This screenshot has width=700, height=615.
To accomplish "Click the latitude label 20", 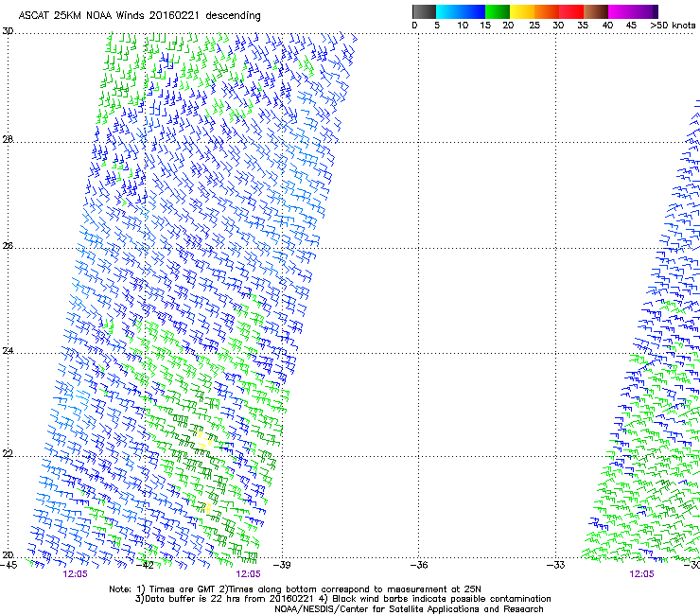I will pos(8,555).
